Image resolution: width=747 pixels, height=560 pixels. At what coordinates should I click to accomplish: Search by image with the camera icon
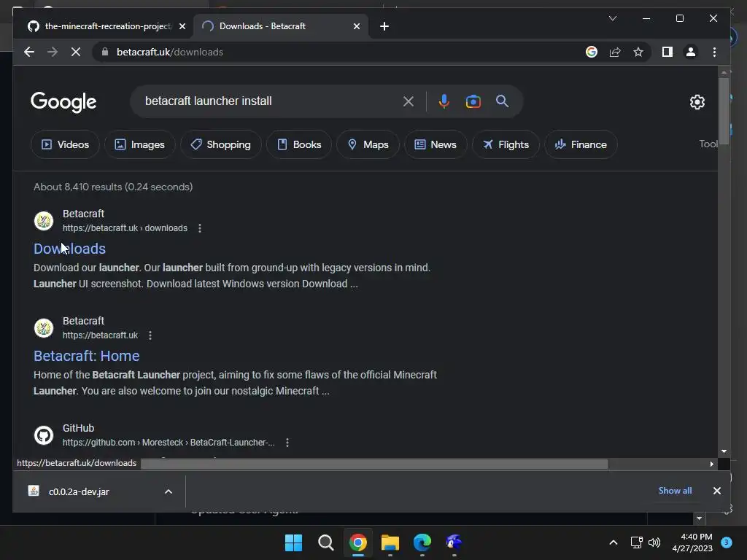[x=473, y=101]
